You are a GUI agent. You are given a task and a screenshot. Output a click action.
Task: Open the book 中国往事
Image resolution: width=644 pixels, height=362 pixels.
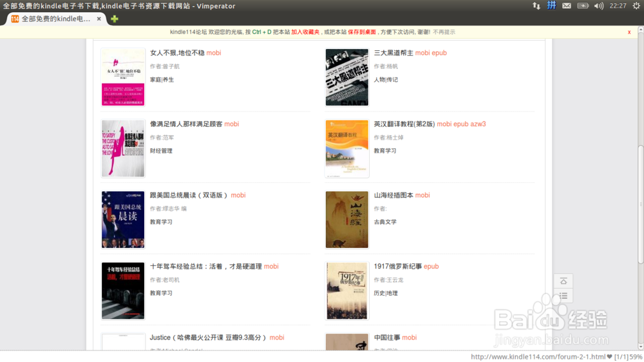pyautogui.click(x=387, y=338)
